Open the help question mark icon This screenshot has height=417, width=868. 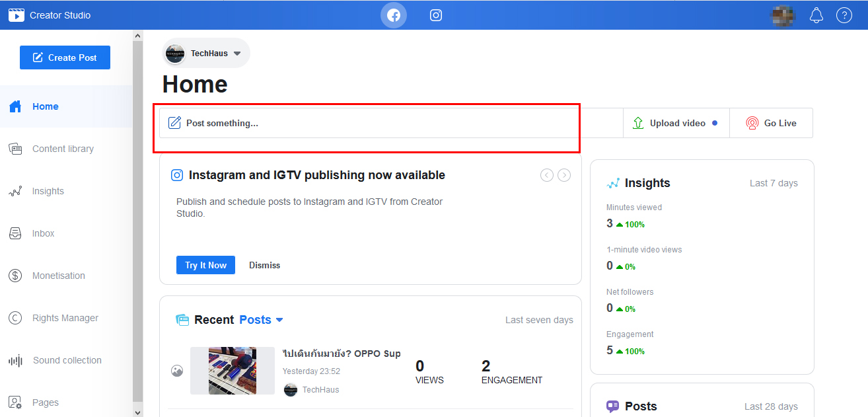pyautogui.click(x=844, y=15)
